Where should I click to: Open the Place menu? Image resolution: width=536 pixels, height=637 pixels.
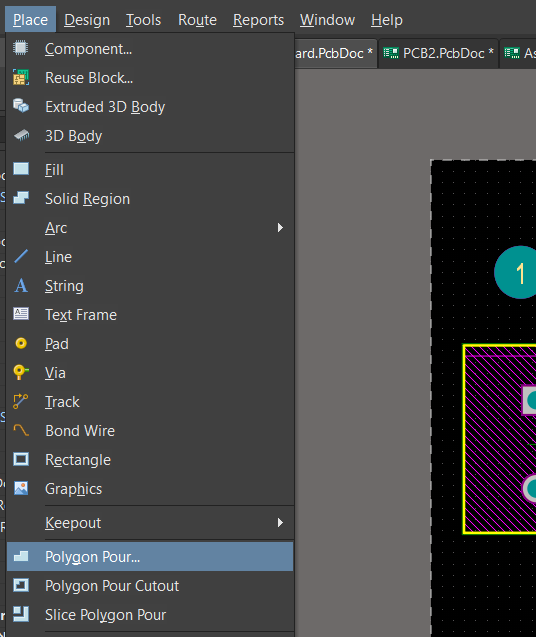(30, 20)
